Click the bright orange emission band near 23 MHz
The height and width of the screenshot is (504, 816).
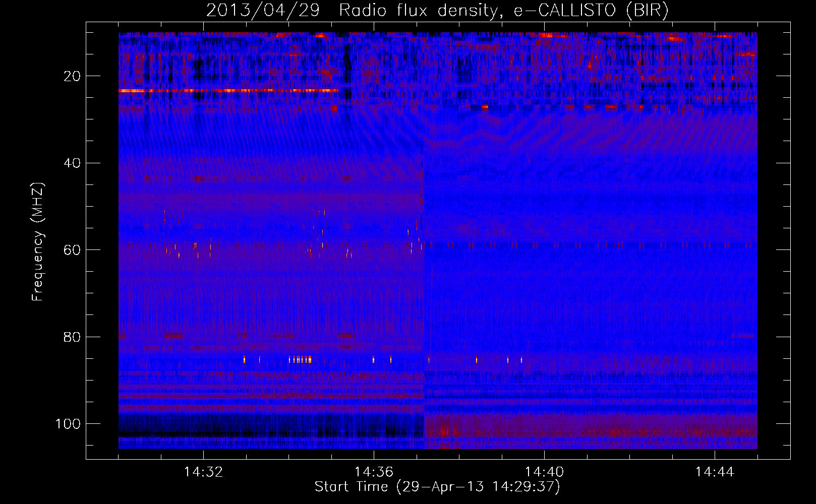coord(229,91)
